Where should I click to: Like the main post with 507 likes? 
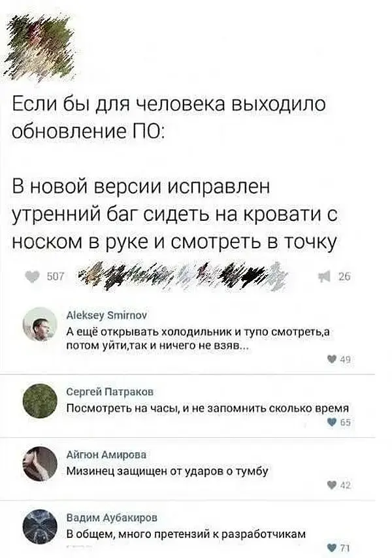33,276
